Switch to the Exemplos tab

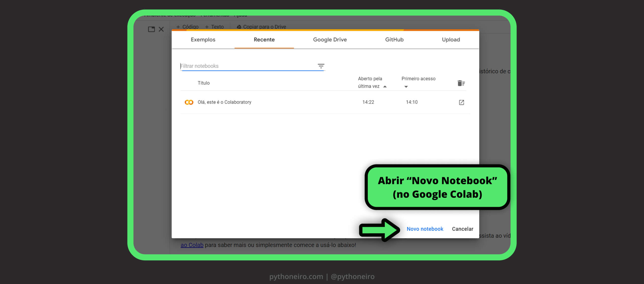(x=203, y=39)
